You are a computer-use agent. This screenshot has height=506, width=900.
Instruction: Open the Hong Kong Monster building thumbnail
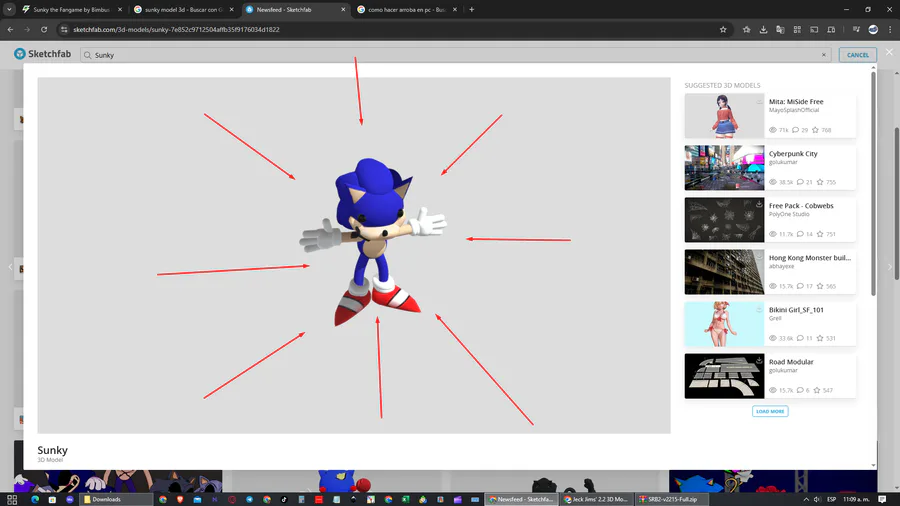[x=724, y=272]
